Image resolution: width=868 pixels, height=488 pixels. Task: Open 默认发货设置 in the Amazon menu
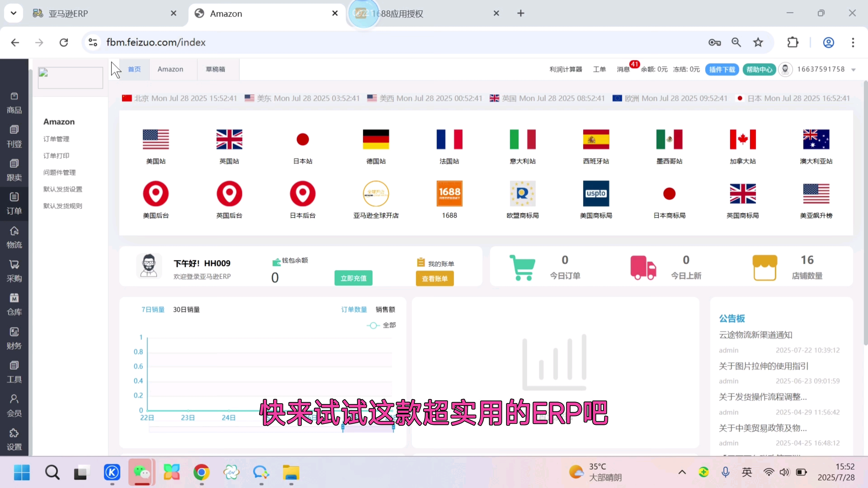point(63,189)
